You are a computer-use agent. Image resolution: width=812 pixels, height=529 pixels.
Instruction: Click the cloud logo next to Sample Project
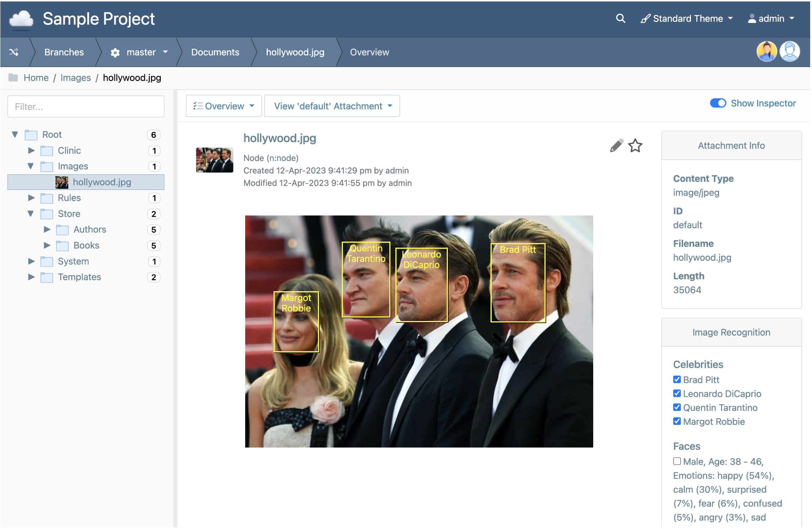coord(21,18)
